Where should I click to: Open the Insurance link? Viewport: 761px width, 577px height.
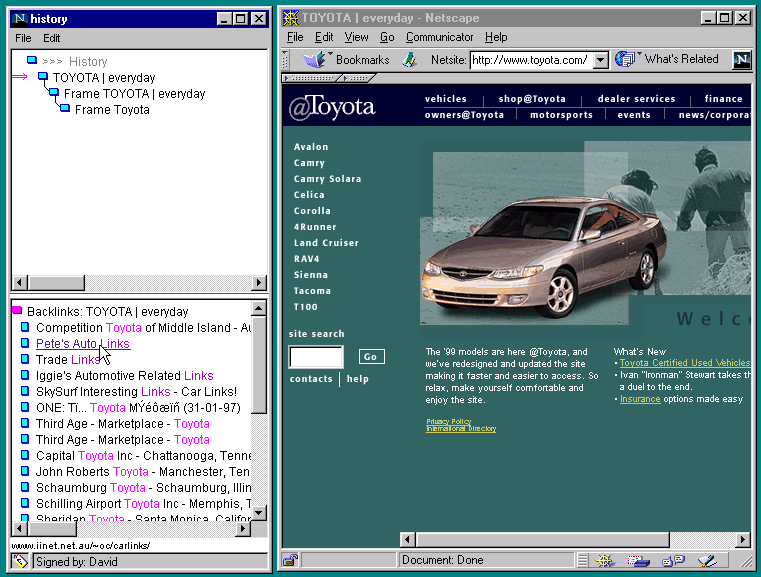coord(640,399)
